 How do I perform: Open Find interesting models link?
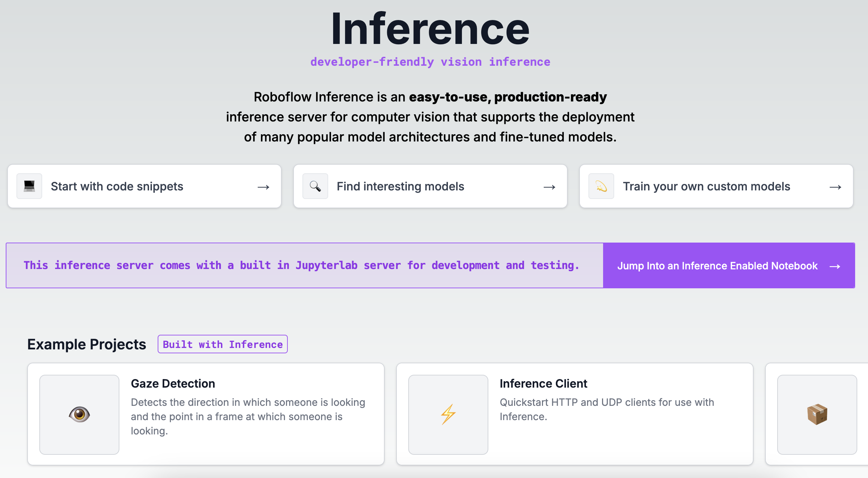point(400,186)
